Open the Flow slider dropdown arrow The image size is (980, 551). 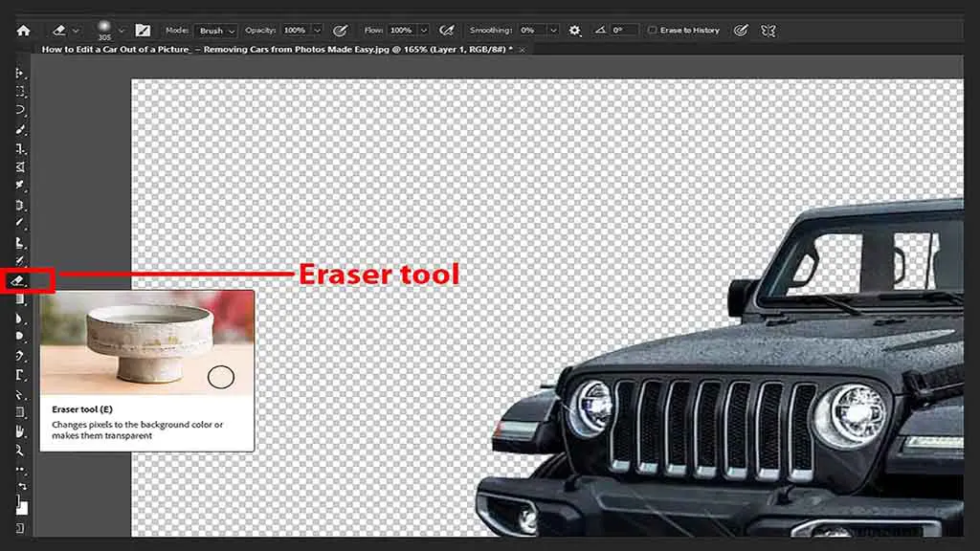(424, 30)
